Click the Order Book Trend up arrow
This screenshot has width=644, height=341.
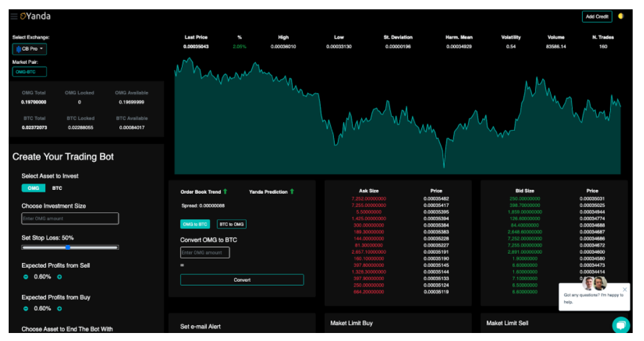coord(225,191)
